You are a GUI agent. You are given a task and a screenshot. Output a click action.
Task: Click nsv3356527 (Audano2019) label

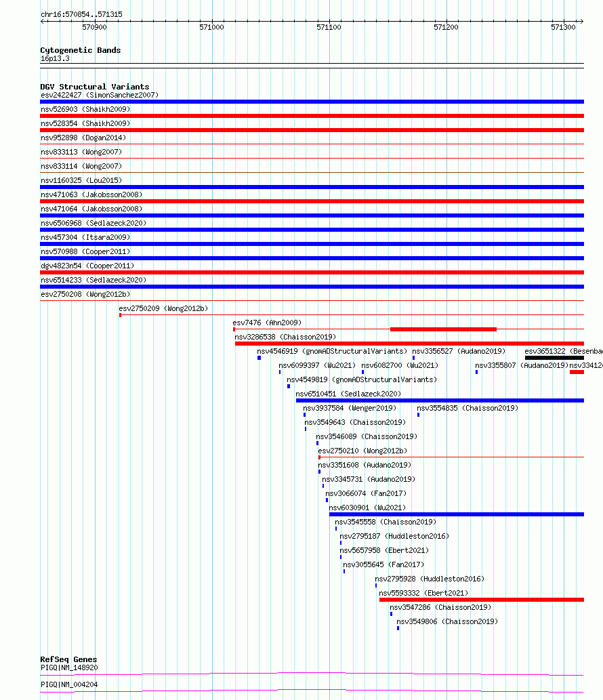tap(459, 352)
